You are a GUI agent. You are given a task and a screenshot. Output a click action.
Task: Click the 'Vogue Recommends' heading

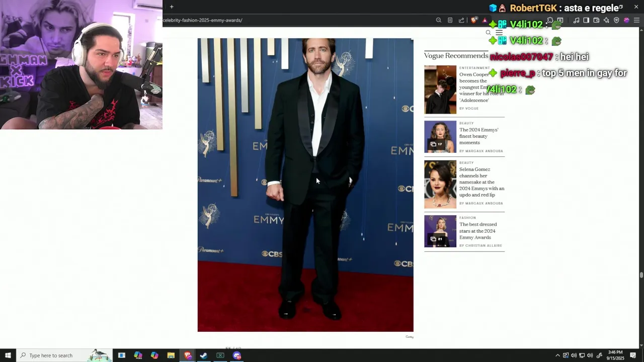click(x=456, y=56)
